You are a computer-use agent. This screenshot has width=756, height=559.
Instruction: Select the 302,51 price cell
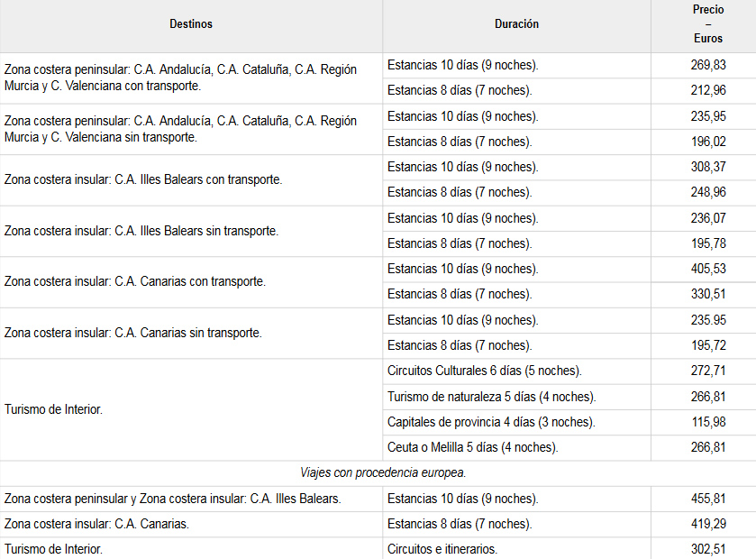point(707,549)
